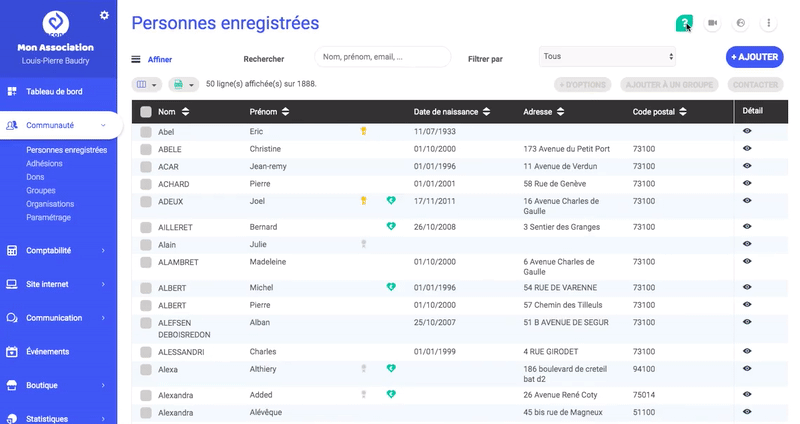Open settings gear in sidebar header
800x424 pixels.
coord(104,15)
